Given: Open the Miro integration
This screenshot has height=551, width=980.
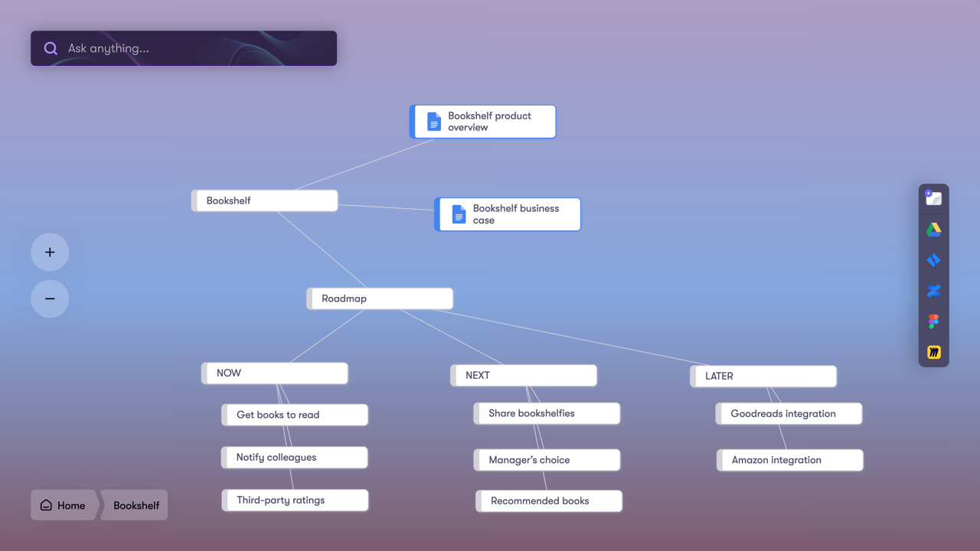Looking at the screenshot, I should click(x=933, y=351).
